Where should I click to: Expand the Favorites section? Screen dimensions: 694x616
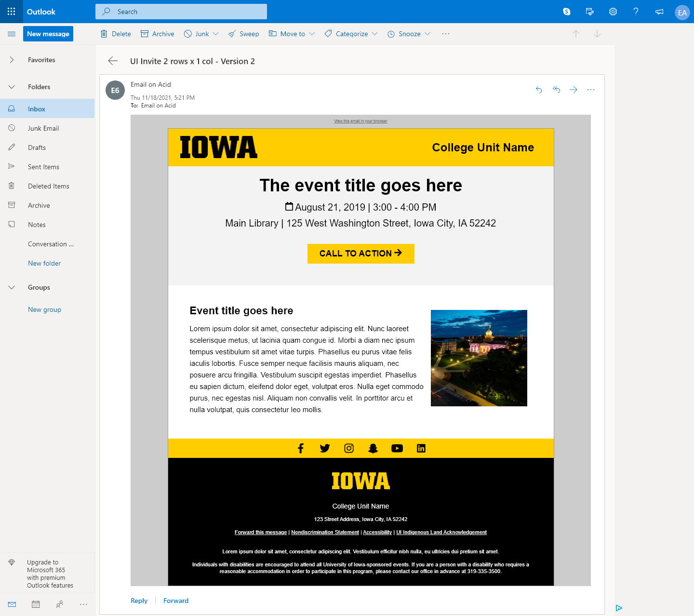coord(12,60)
